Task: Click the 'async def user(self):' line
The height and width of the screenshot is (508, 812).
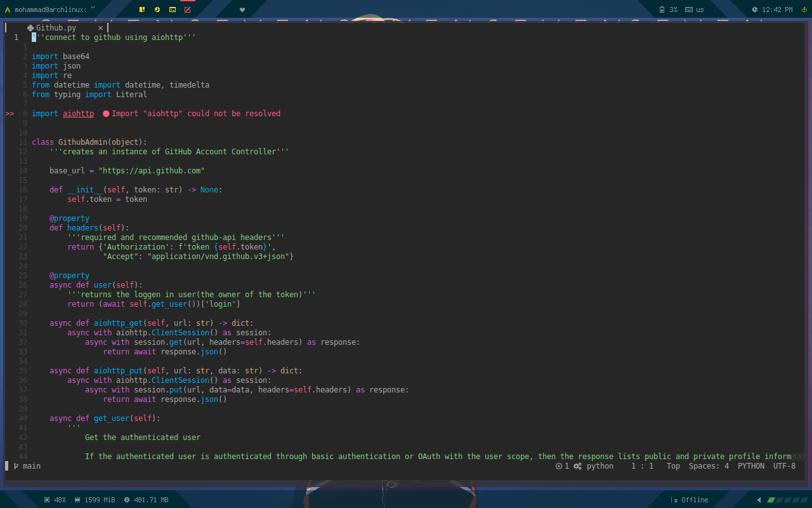Action: click(x=96, y=285)
